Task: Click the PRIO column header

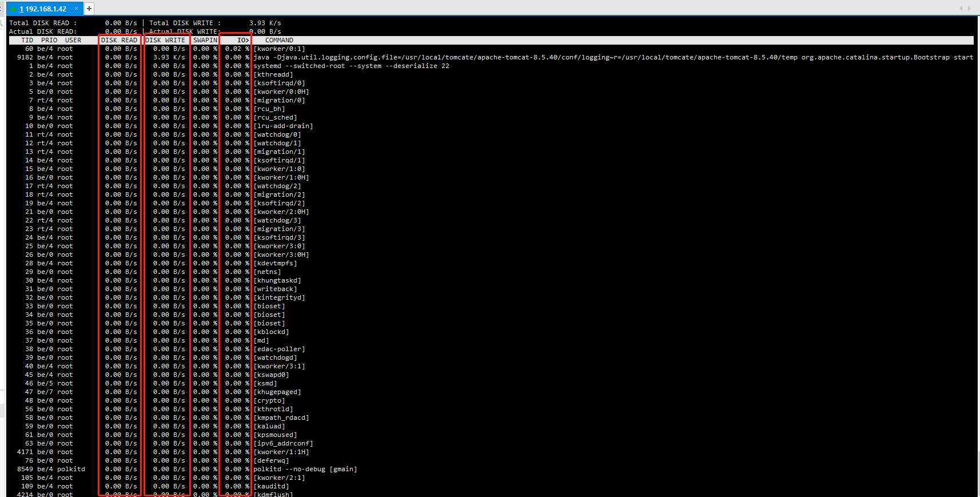Action: (49, 40)
